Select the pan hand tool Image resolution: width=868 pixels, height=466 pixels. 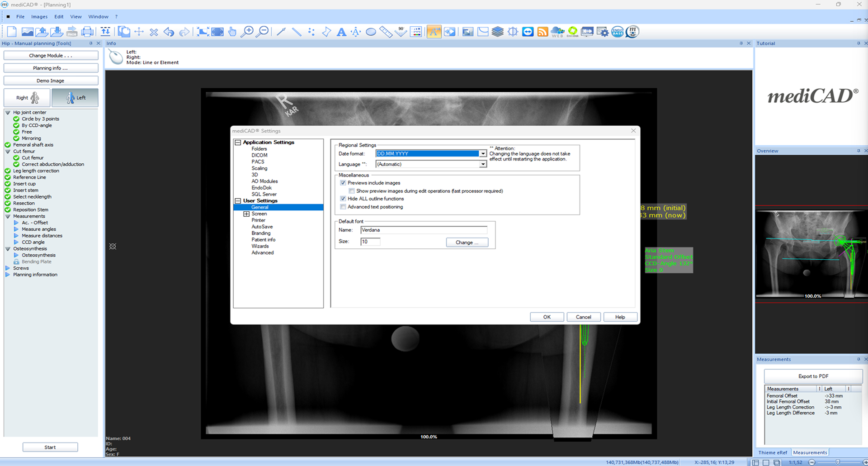232,32
